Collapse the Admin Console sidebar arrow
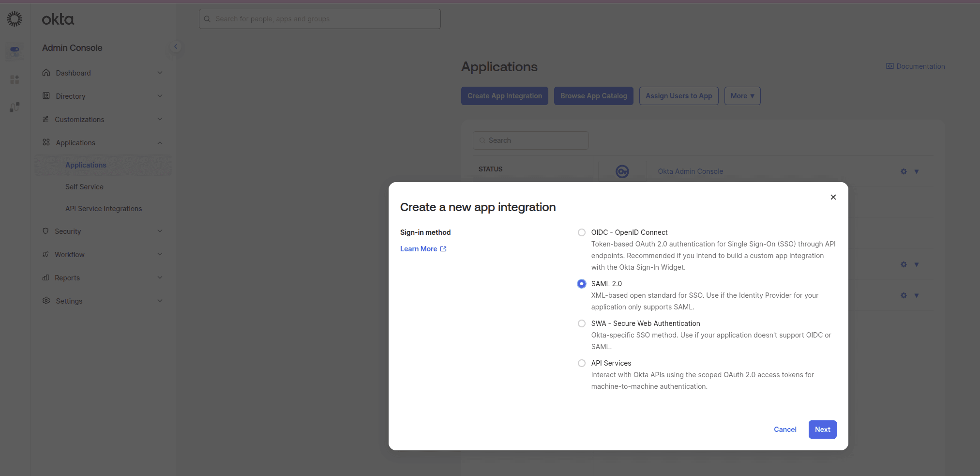This screenshot has height=476, width=980. point(176,46)
